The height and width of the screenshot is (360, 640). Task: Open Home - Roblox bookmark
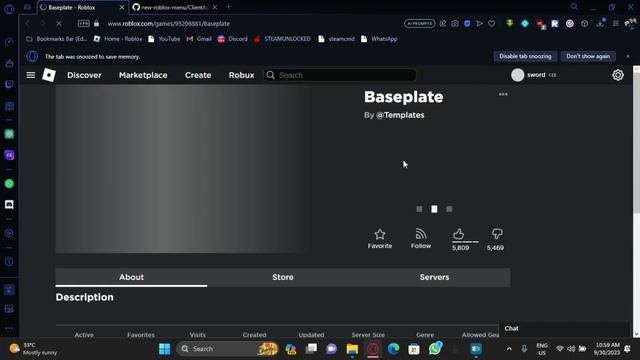pos(118,39)
